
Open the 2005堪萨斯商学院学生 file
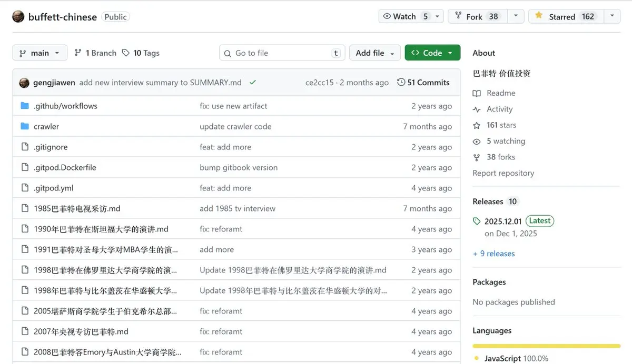[105, 311]
